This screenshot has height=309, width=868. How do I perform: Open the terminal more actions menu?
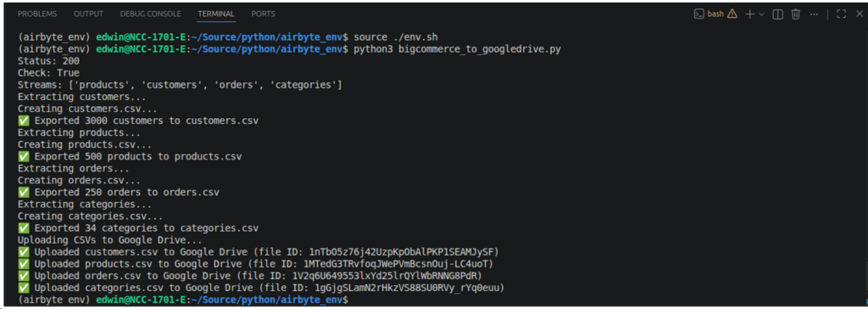[814, 14]
